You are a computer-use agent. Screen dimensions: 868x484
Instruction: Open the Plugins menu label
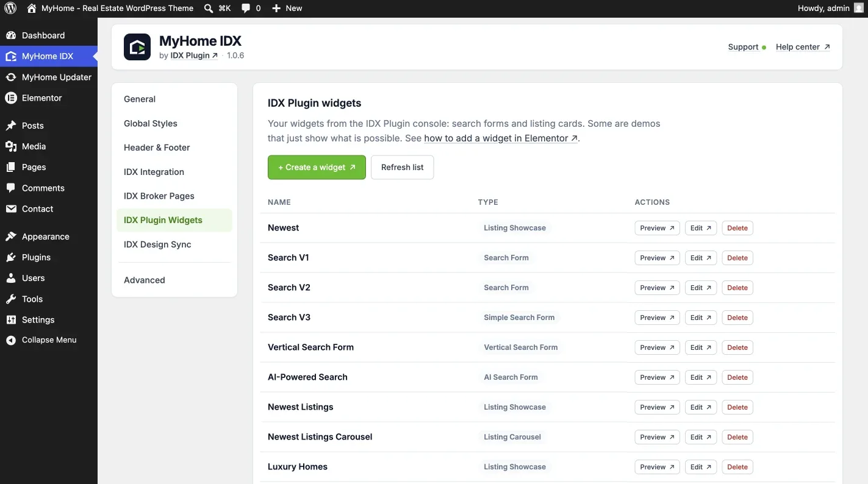click(x=36, y=257)
